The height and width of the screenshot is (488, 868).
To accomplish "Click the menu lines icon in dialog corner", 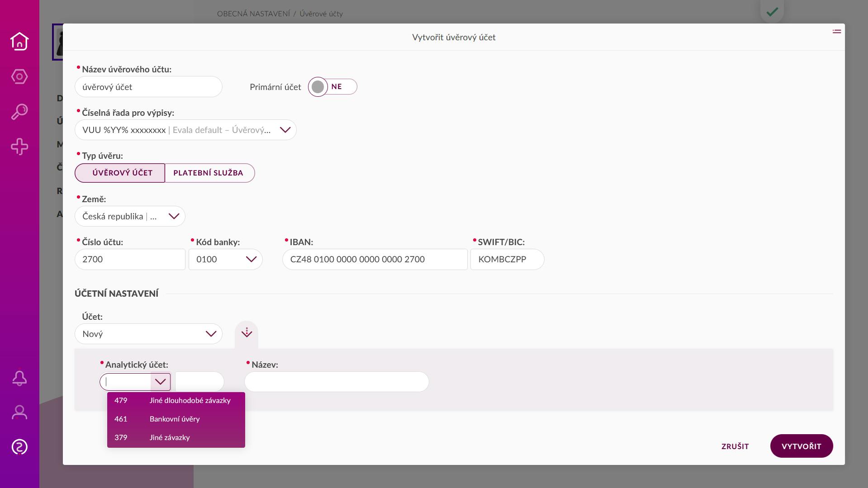I will [x=837, y=31].
